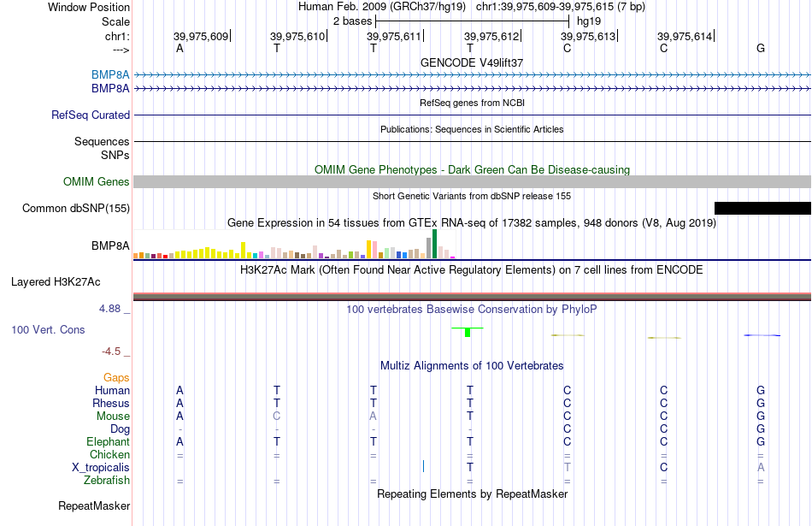Screen dimensions: 812x526
Task: Click Repeating Elements by RepeatMasker title
Action: (x=473, y=493)
